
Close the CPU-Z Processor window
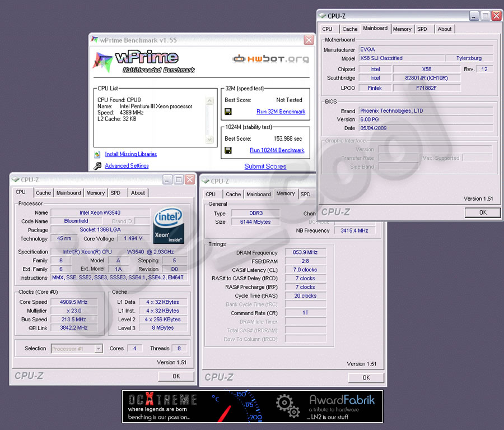190,179
